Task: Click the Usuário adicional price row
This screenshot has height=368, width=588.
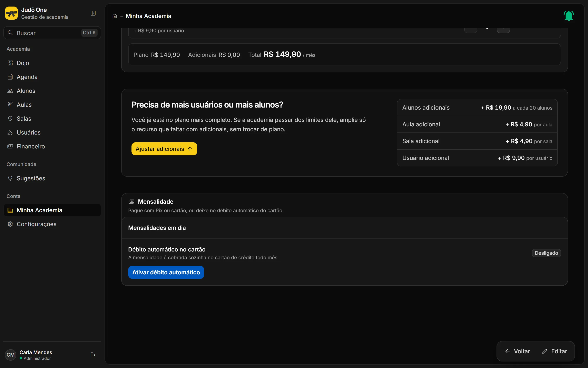Action: (x=477, y=158)
